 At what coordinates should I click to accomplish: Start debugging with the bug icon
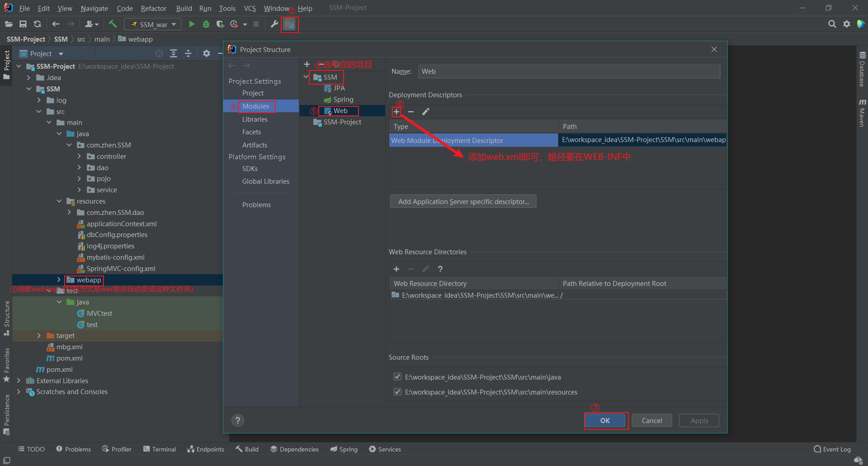point(206,24)
